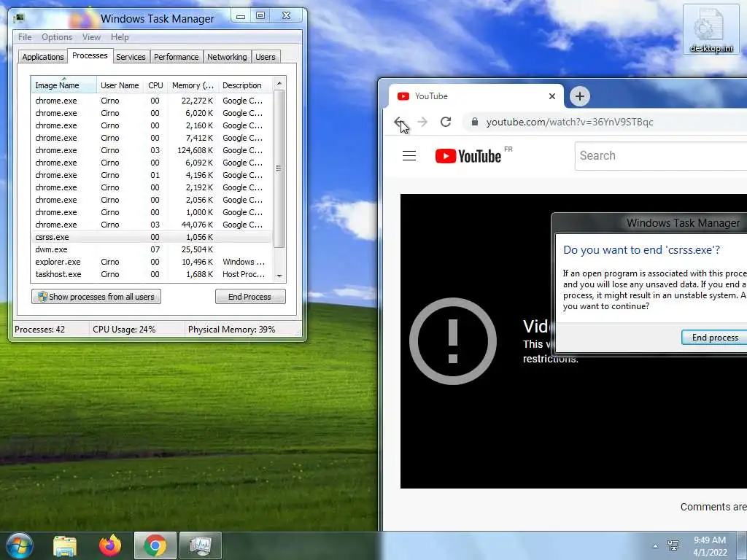Focus the YouTube Search field

660,156
